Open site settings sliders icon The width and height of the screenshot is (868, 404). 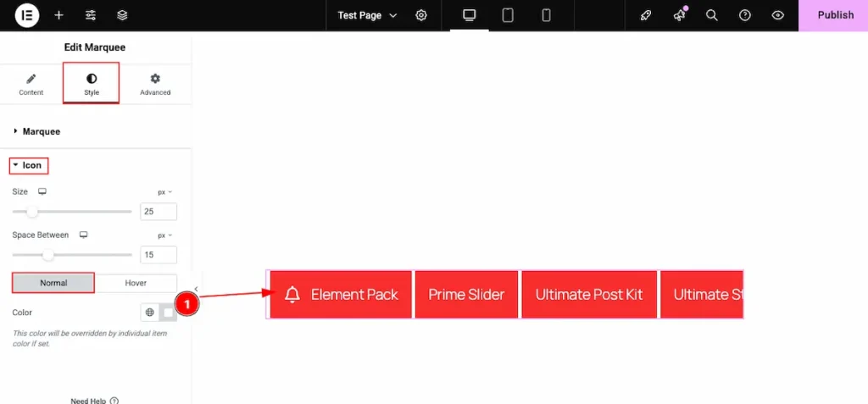(91, 15)
